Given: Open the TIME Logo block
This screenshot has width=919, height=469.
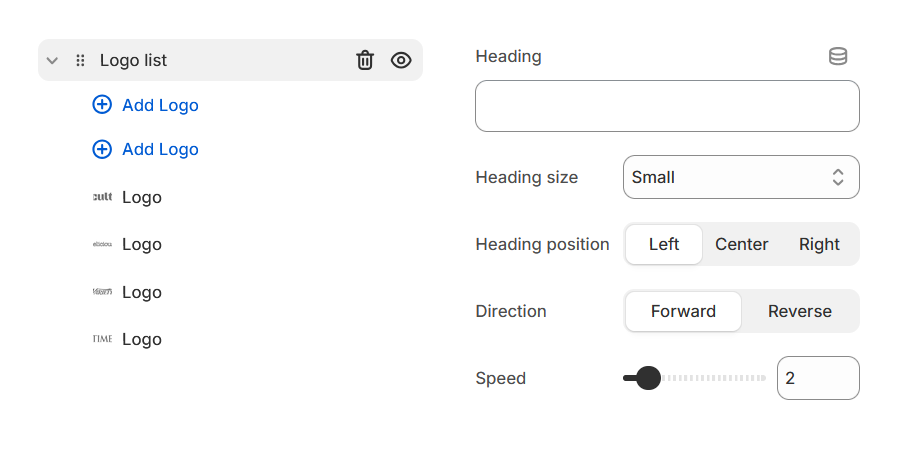Looking at the screenshot, I should point(141,339).
